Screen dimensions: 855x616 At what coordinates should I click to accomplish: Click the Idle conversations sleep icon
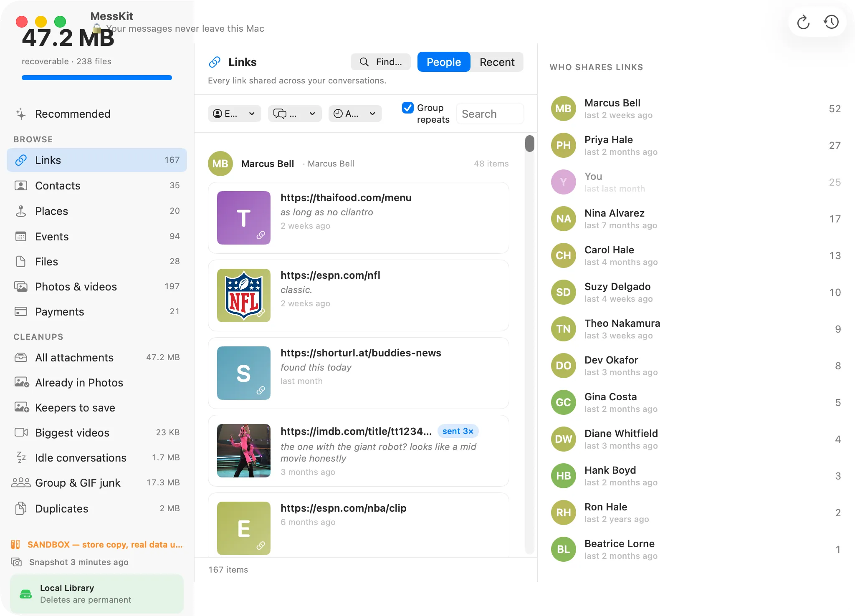(21, 458)
